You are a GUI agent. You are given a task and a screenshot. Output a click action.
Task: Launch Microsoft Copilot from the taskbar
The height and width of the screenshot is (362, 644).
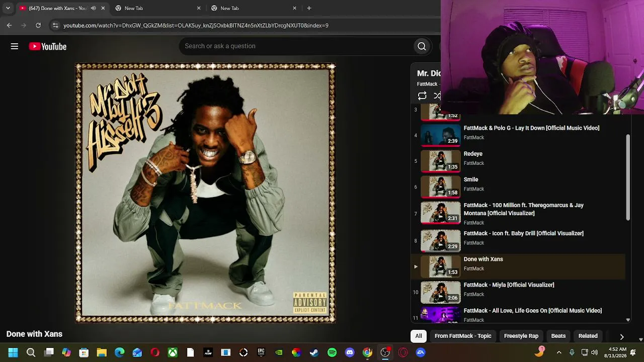pyautogui.click(x=66, y=352)
